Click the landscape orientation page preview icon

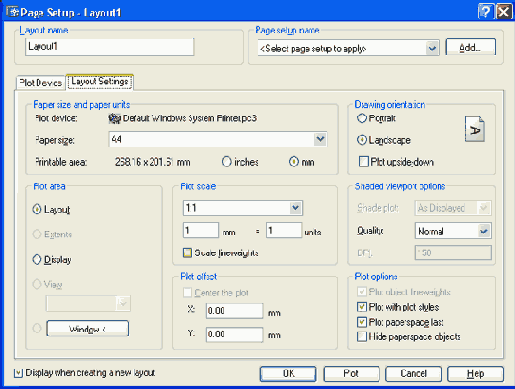(x=475, y=129)
